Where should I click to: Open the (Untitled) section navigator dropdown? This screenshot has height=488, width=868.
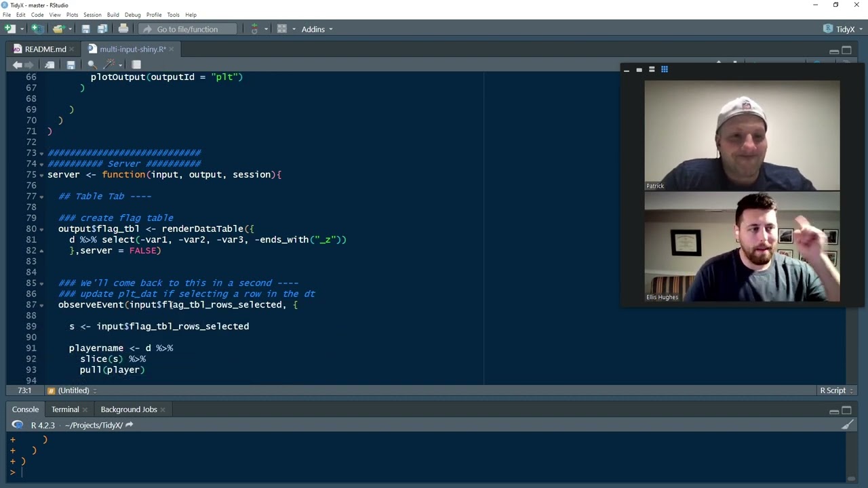coord(71,390)
